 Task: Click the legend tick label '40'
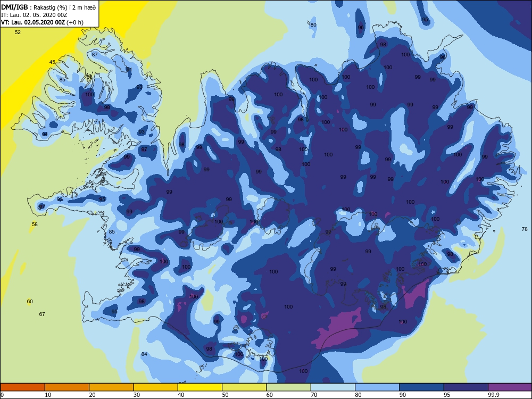pos(181,395)
